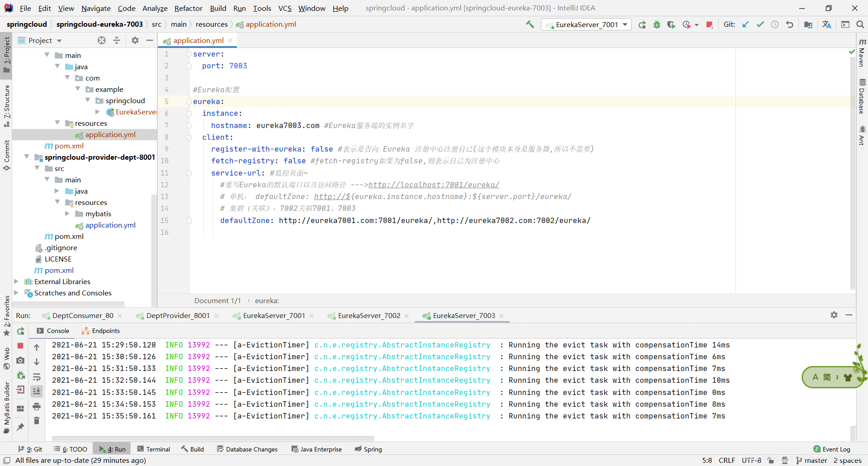Screen dimensions: 868x466
Task: Click the console horizontal scrollbar
Action: 212,438
